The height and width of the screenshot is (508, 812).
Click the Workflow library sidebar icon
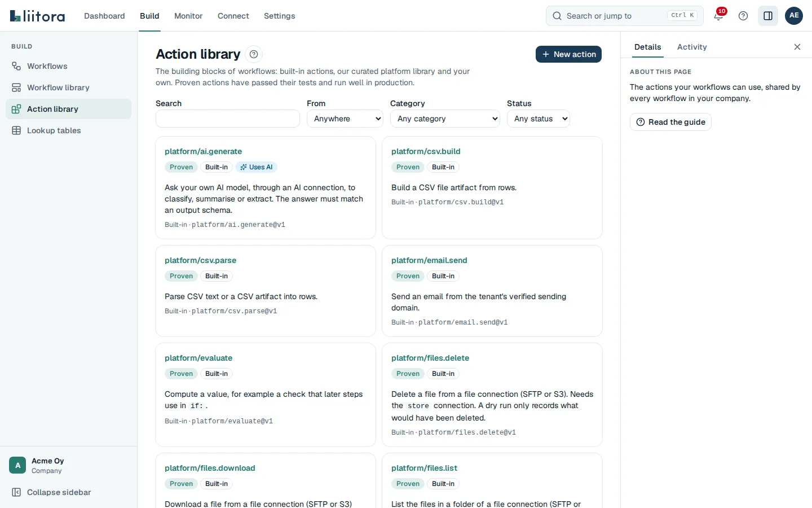(x=16, y=87)
